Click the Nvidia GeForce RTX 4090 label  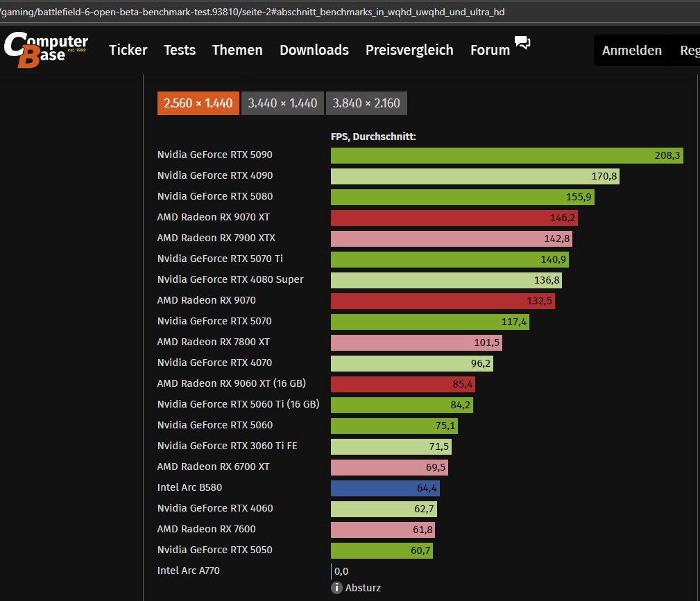[x=215, y=175]
